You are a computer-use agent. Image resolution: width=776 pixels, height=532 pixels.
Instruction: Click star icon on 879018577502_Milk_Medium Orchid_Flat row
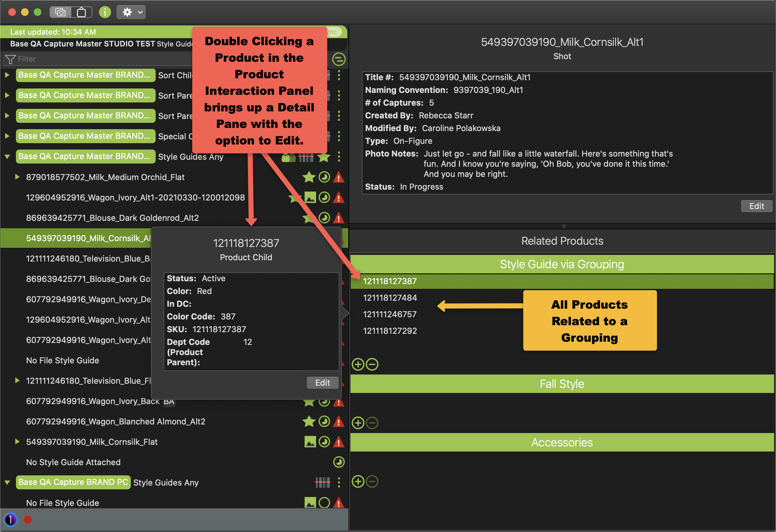pyautogui.click(x=308, y=177)
